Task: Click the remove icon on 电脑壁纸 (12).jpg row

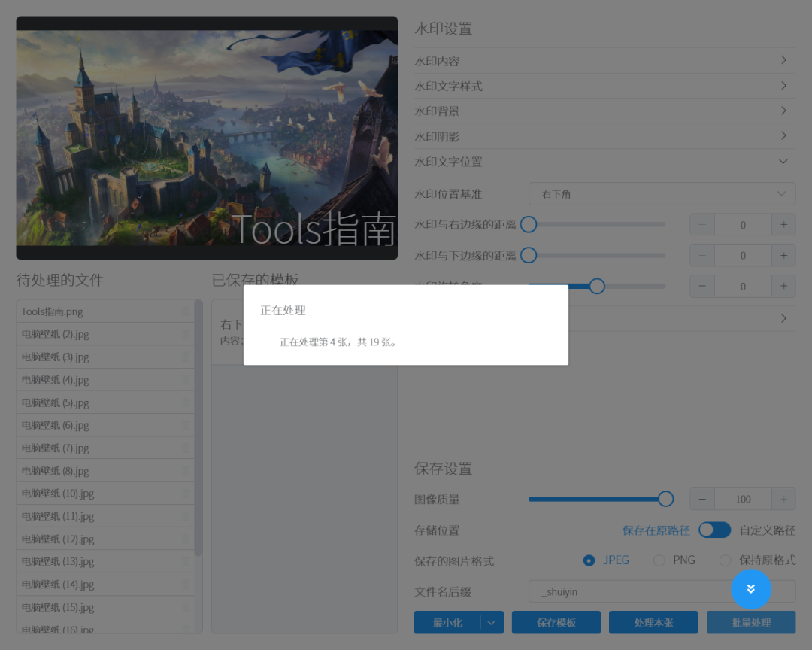Action: [x=186, y=539]
